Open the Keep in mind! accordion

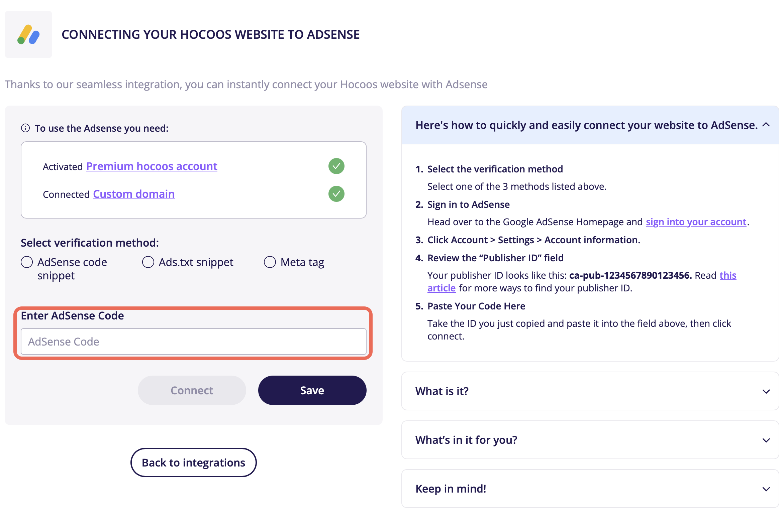[x=590, y=489]
